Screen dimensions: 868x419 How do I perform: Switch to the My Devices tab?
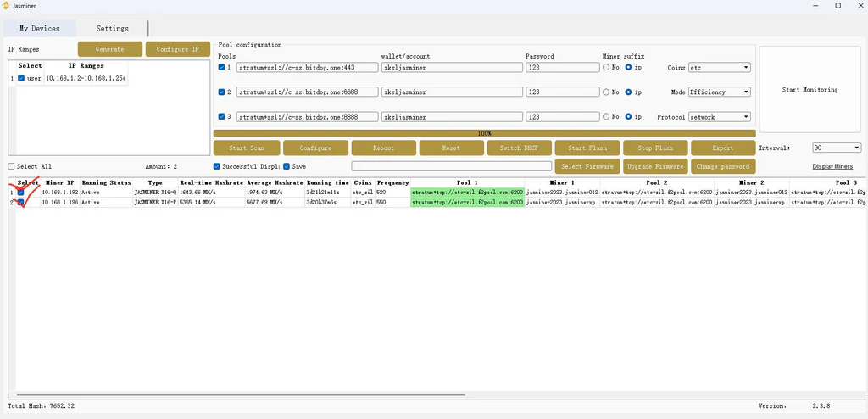pyautogui.click(x=41, y=29)
